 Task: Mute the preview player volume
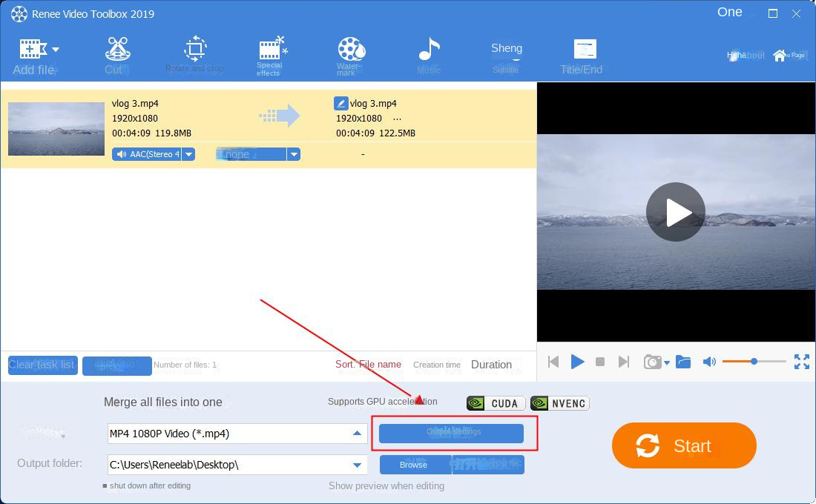[x=709, y=362]
